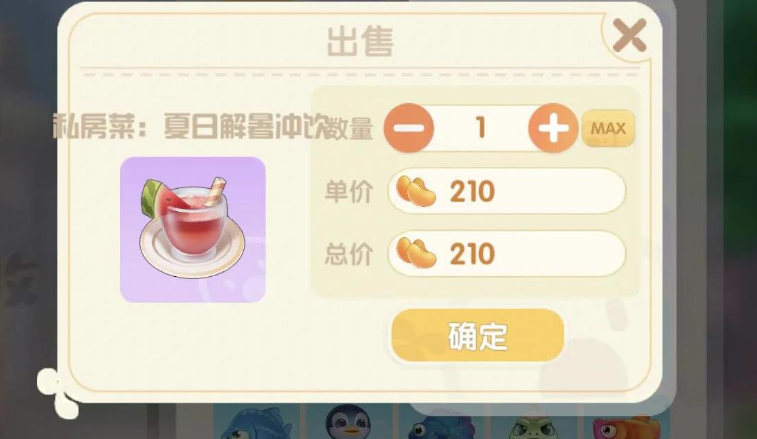Tap the penguin creature icon below dialog
The height and width of the screenshot is (439, 757).
point(347,422)
